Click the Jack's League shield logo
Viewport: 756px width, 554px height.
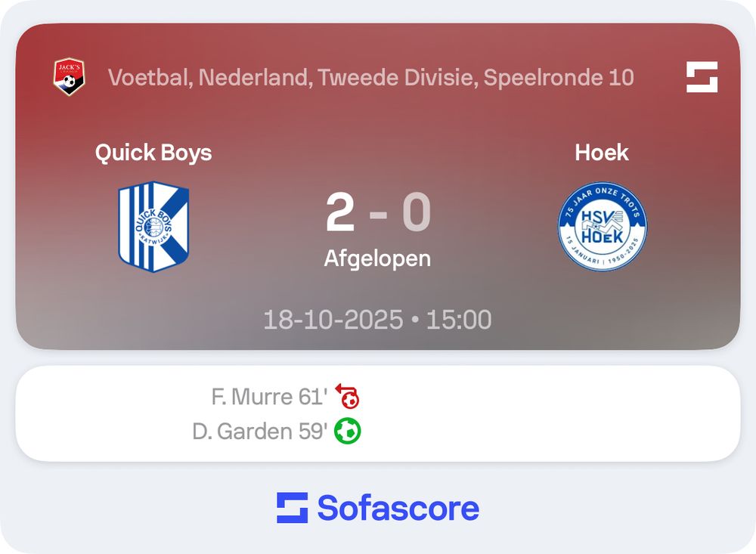click(x=69, y=76)
